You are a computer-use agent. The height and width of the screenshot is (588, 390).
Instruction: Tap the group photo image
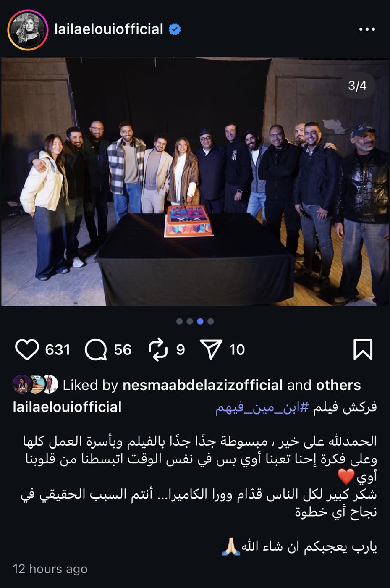click(195, 181)
